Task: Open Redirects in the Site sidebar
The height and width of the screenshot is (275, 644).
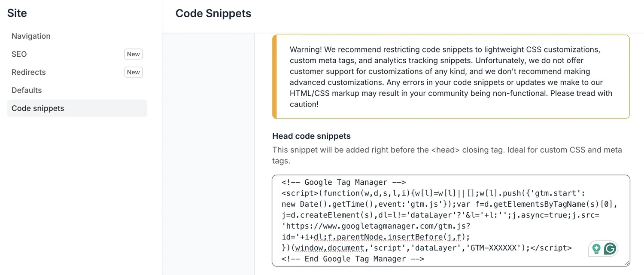Action: [28, 72]
